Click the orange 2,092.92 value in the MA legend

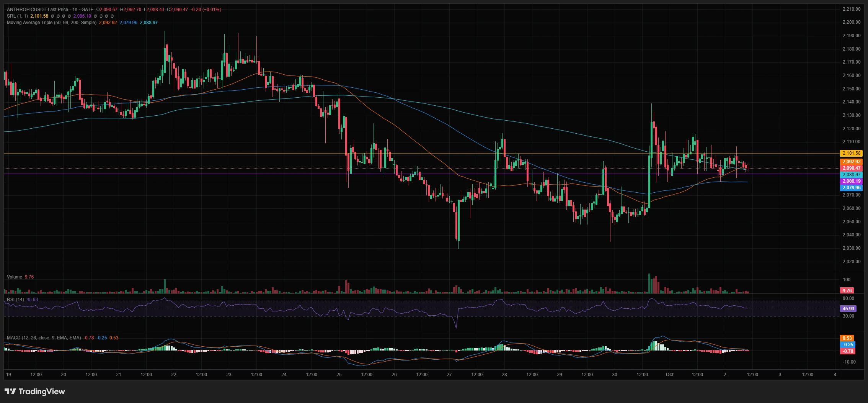pyautogui.click(x=108, y=23)
